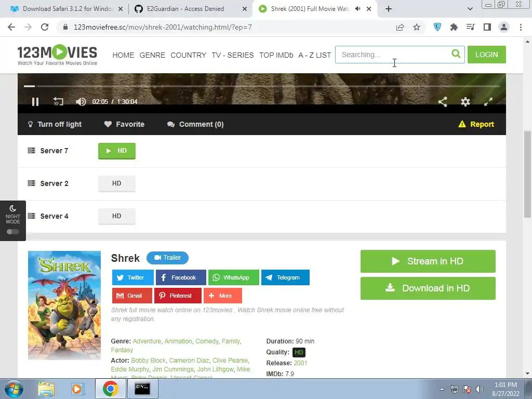Click the Shrek poster thumbnail
Screen dimensions: 532x399
coord(64,305)
